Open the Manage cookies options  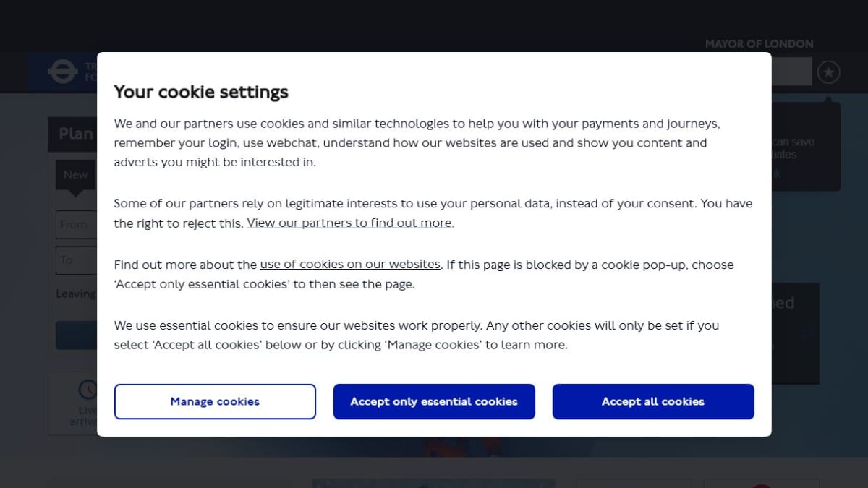click(215, 401)
